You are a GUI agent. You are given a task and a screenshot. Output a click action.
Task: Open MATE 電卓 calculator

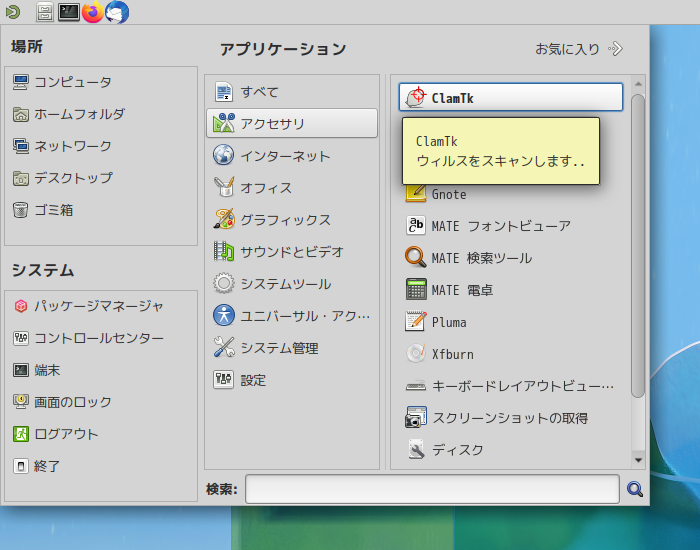coord(511,290)
